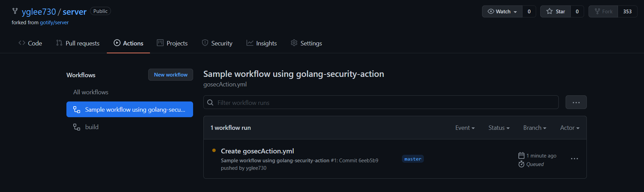The width and height of the screenshot is (644, 192).
Task: Star this repository
Action: [x=556, y=11]
